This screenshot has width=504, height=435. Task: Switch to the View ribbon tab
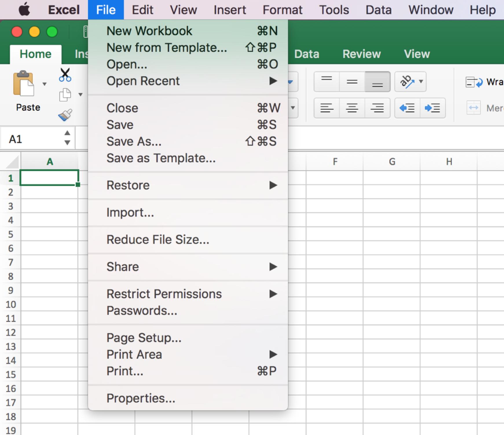(x=417, y=54)
